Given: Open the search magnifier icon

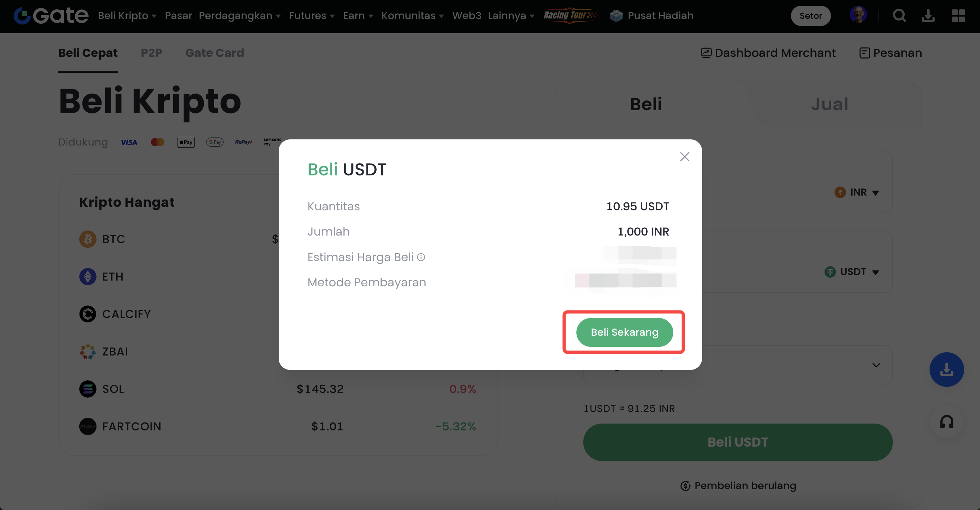Looking at the screenshot, I should [x=899, y=15].
